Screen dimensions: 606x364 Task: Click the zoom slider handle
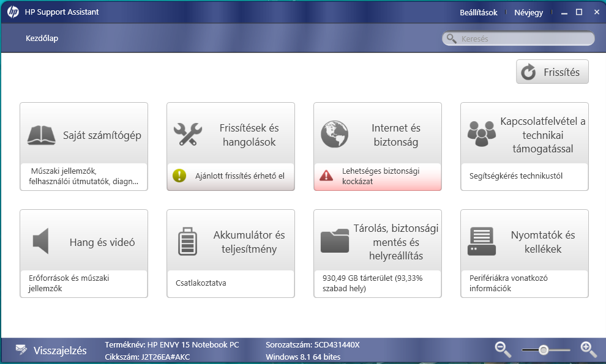(x=544, y=350)
